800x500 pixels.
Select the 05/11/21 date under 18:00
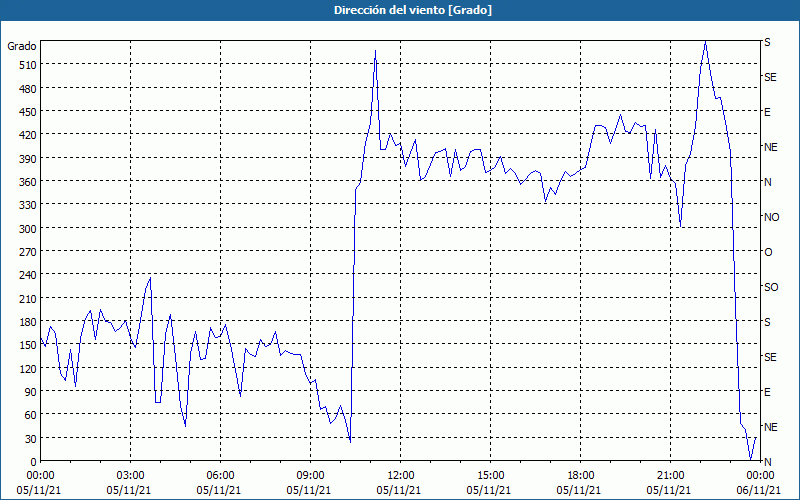pos(579,490)
